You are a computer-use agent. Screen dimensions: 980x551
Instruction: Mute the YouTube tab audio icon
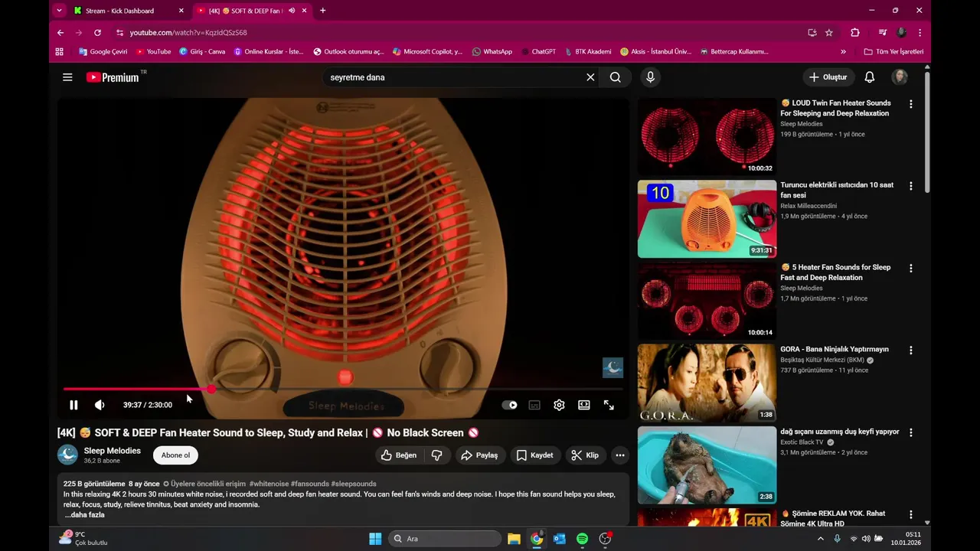(292, 11)
